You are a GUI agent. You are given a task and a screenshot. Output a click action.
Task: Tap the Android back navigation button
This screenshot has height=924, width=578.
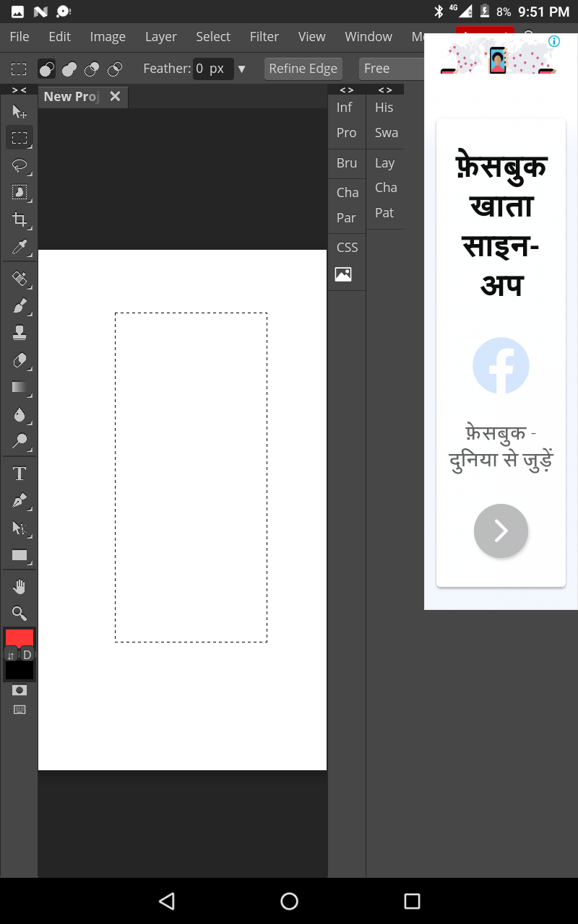(x=167, y=901)
